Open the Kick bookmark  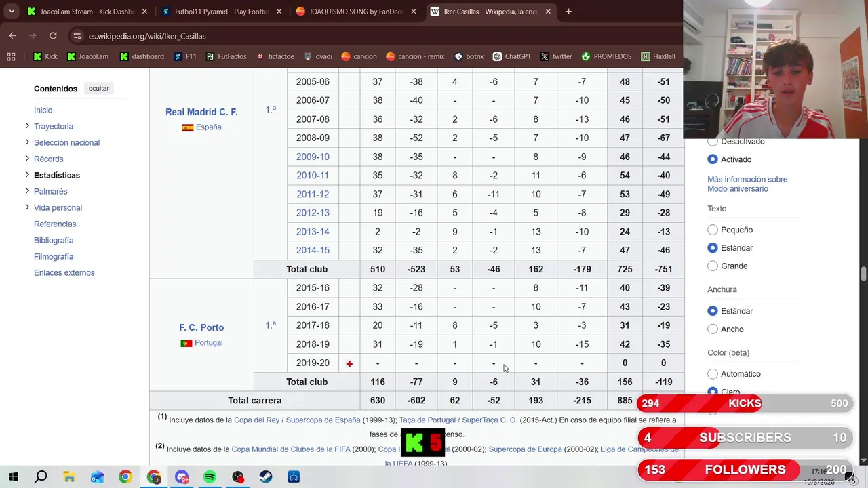coord(45,56)
